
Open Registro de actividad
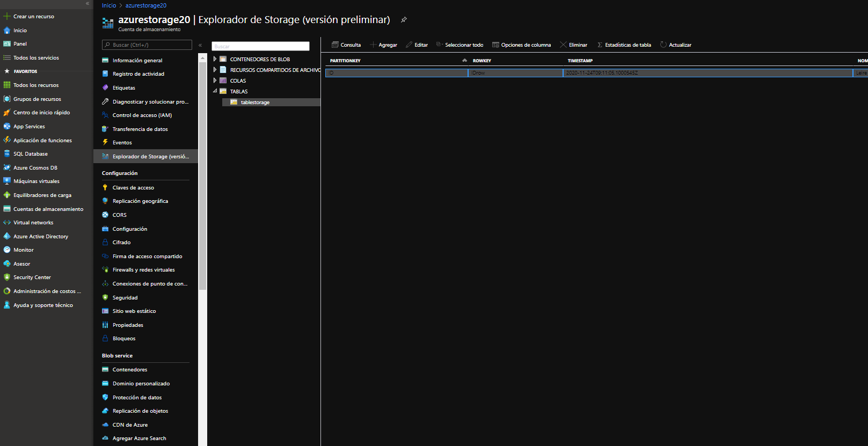coord(138,74)
